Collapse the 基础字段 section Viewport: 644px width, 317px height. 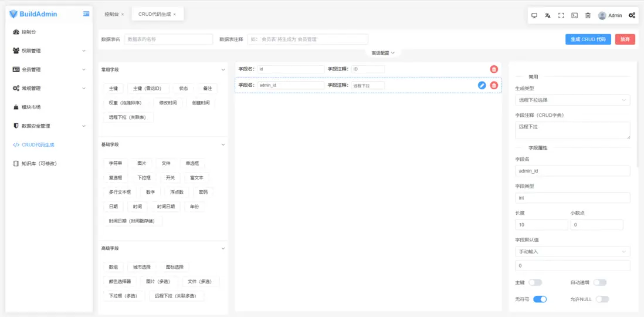223,145
